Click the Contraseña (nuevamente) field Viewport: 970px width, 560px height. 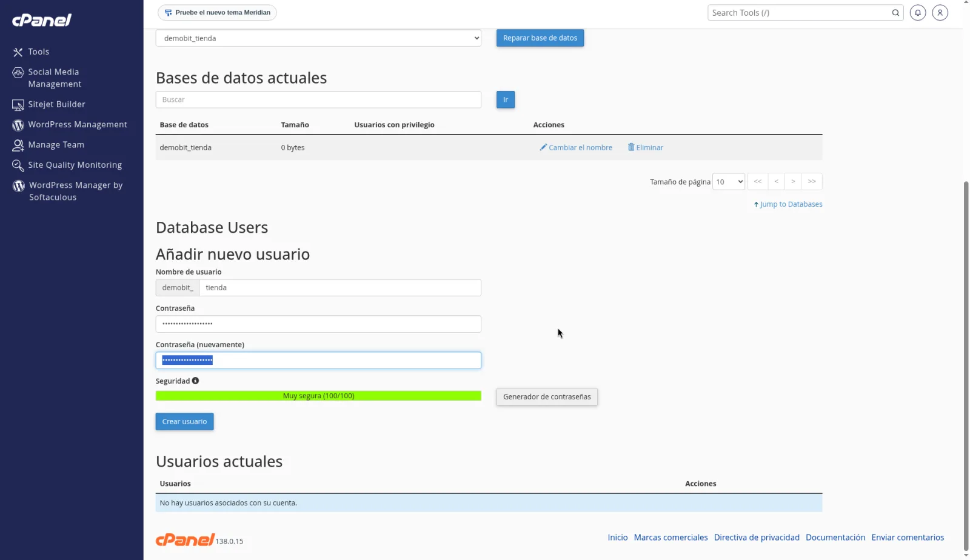[318, 361]
